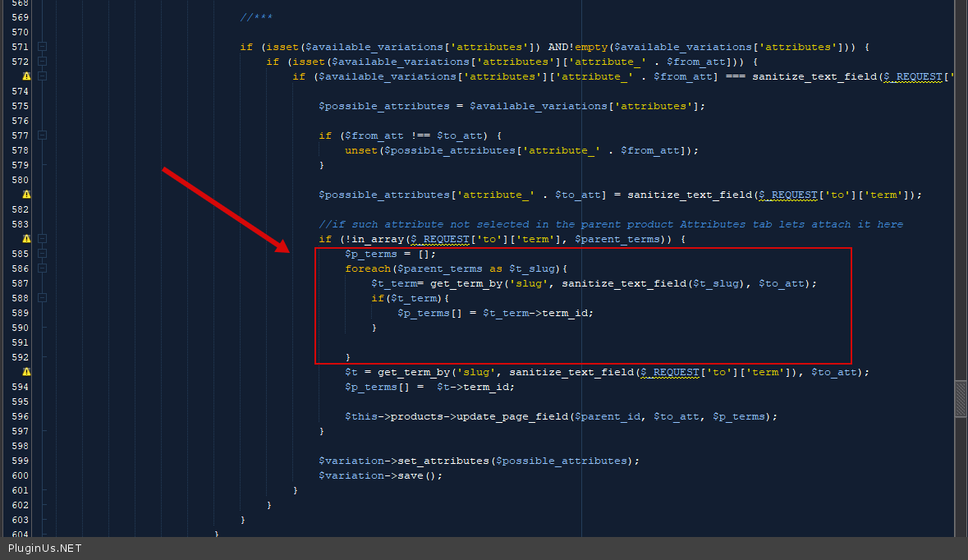Viewport: 968px width, 560px height.
Task: Select line number 596 in the gutter
Action: (21, 416)
